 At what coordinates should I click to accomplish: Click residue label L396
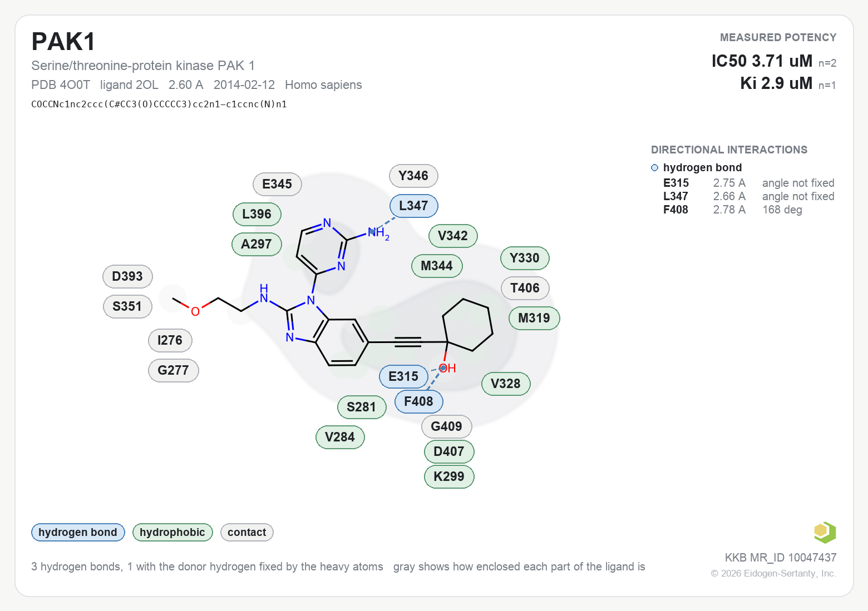[257, 214]
